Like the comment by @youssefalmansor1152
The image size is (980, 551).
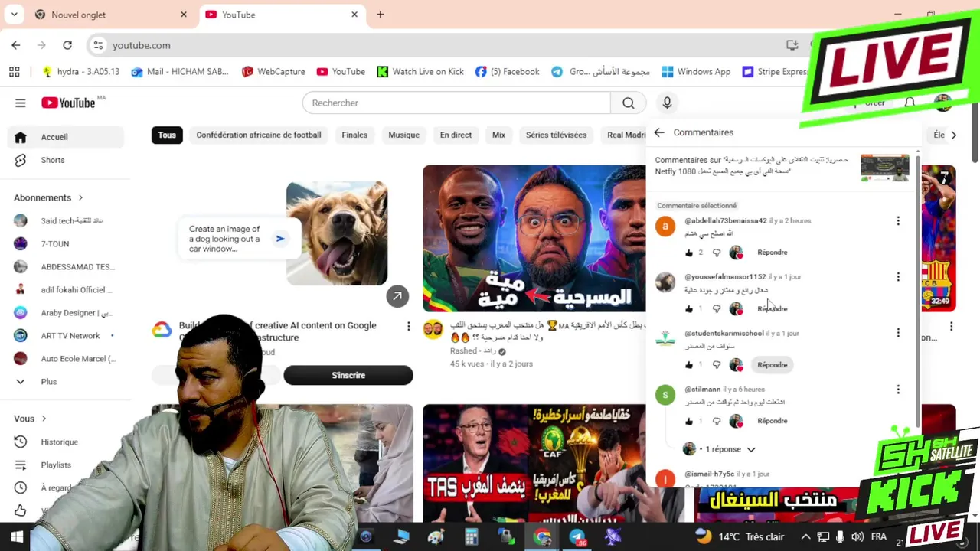click(x=689, y=309)
